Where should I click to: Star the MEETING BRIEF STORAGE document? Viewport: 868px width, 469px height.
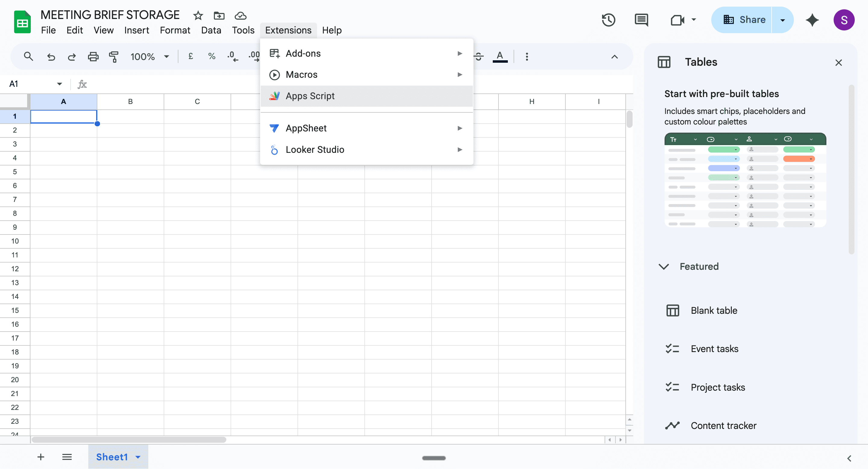pyautogui.click(x=198, y=15)
